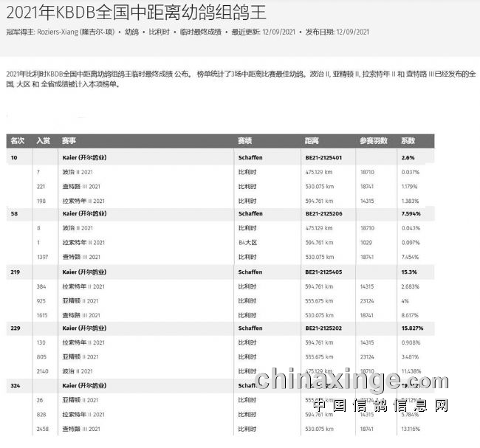The width and height of the screenshot is (480, 448).
Task: Click prize position 198 in 入赏 column
Action: tap(41, 201)
